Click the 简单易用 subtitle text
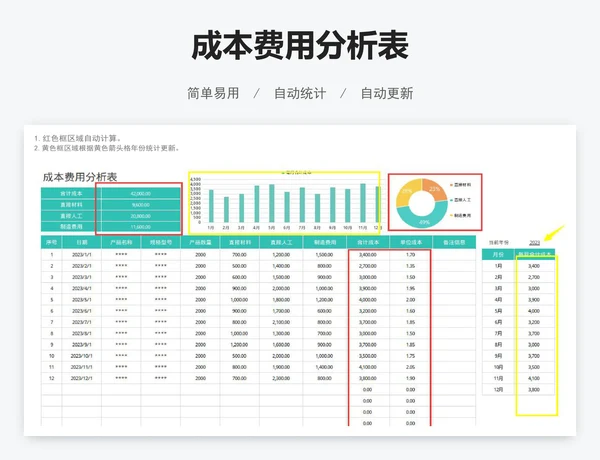The width and height of the screenshot is (600, 460). click(213, 93)
